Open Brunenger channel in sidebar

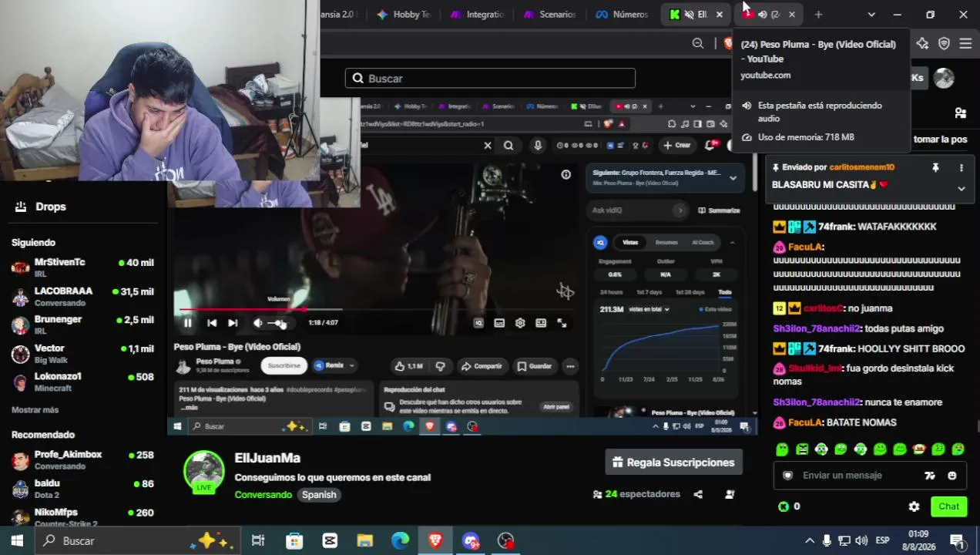point(83,325)
